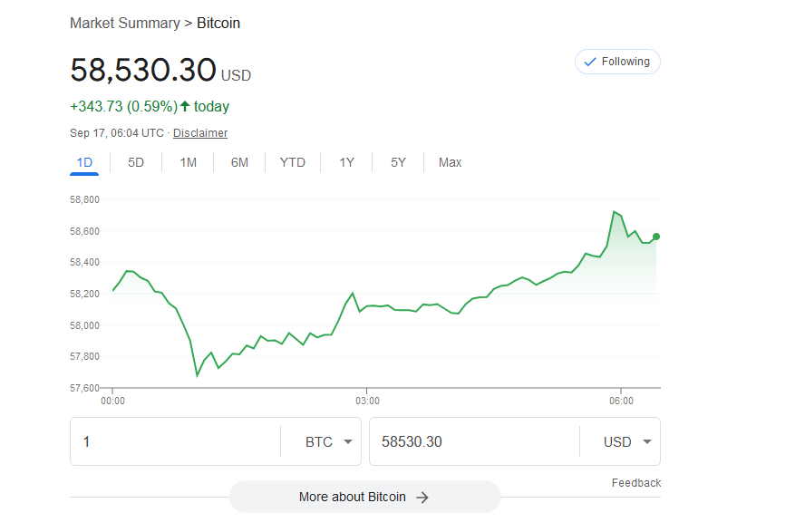Select the green current-price dot on chart

click(656, 237)
